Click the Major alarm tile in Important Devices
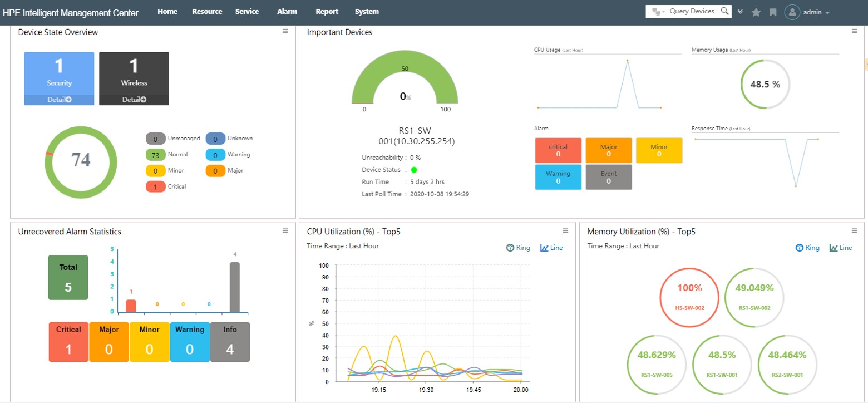Screen dimensions: 868x403 coord(609,150)
